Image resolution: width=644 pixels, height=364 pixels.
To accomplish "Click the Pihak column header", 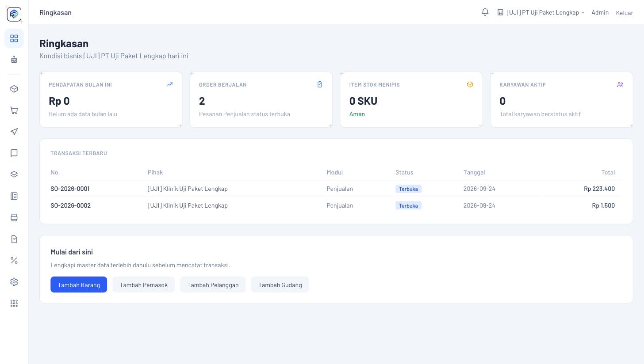I will (155, 172).
